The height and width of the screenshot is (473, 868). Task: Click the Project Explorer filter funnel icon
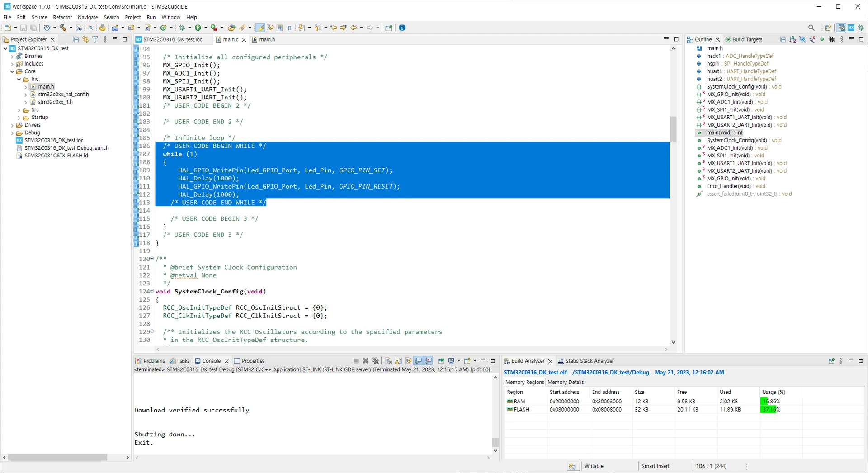coord(95,39)
